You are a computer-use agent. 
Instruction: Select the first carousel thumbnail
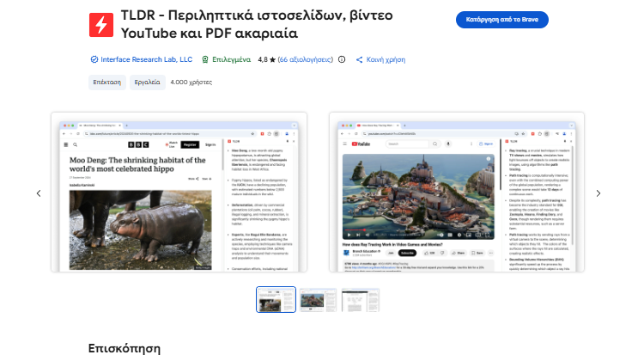pyautogui.click(x=276, y=300)
